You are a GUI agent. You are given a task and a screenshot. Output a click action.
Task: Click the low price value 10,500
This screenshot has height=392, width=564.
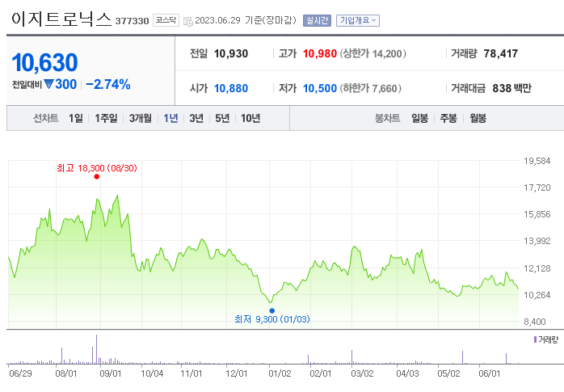pos(320,88)
